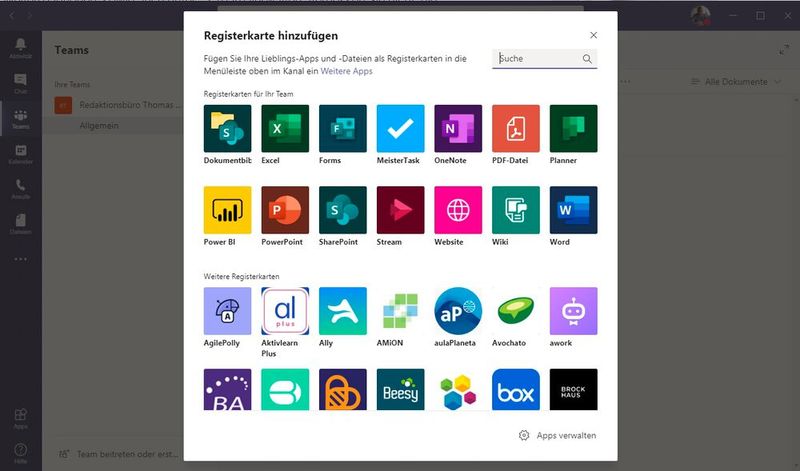
Task: Pick the PDF-Datei icon
Action: (515, 129)
